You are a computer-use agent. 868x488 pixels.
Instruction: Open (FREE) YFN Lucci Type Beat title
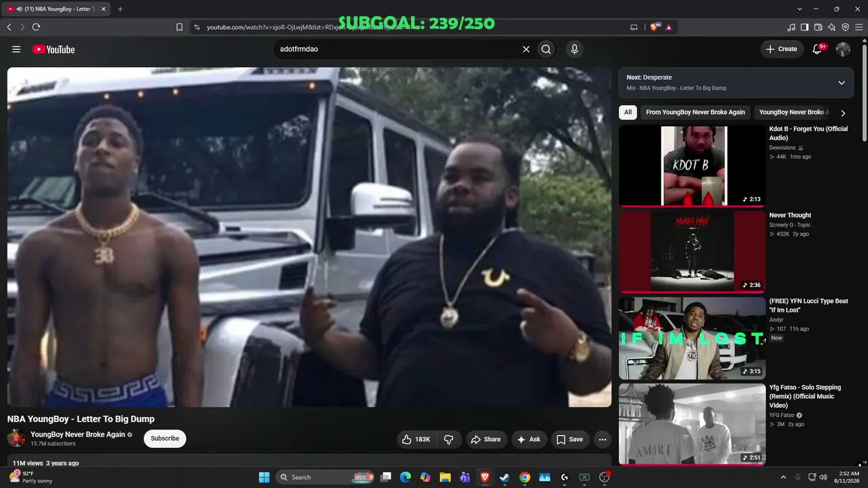click(808, 306)
